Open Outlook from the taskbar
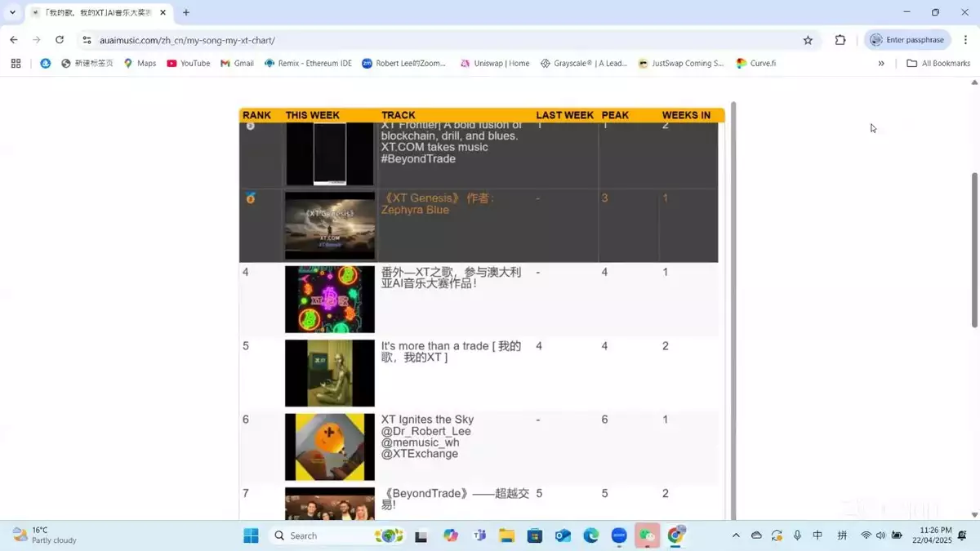 click(x=563, y=535)
